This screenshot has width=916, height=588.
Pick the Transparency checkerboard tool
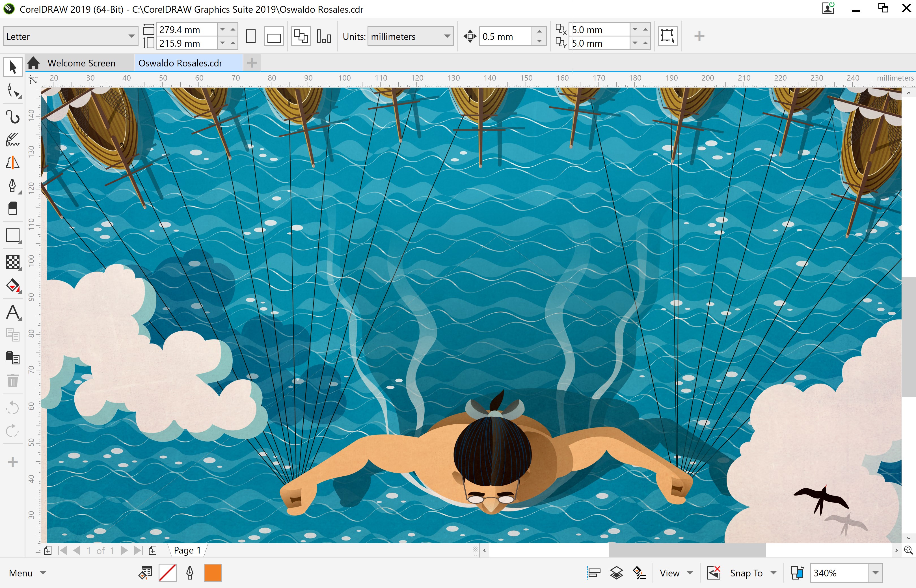click(13, 262)
